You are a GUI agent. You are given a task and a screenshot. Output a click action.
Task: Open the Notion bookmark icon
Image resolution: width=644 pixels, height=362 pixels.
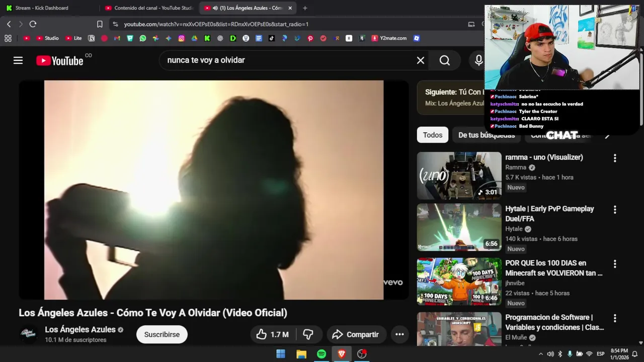[x=91, y=38]
